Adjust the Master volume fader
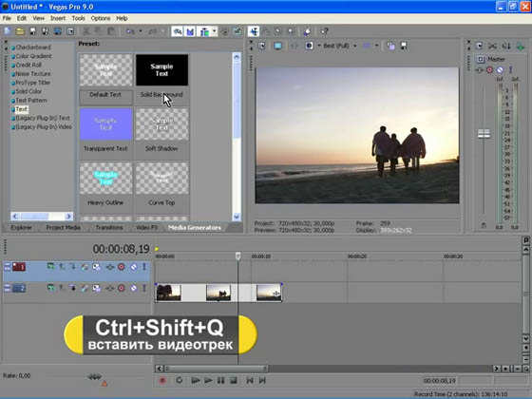 click(x=484, y=134)
